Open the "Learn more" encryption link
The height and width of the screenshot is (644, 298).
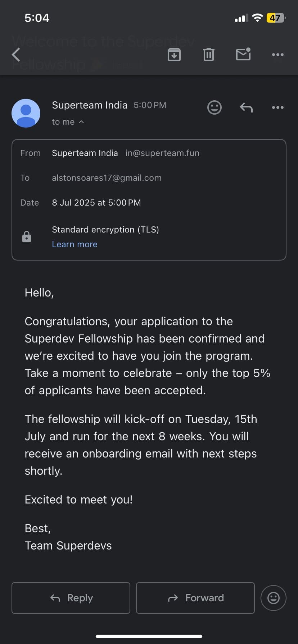(74, 244)
